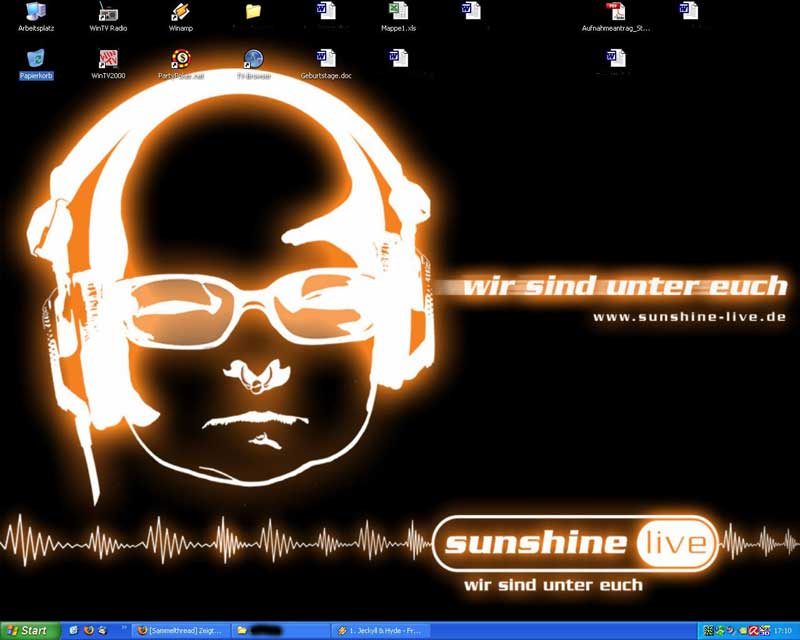Image resolution: width=800 pixels, height=640 pixels.
Task: Select Word document below the Aufnahmeantrag PDF
Action: pyautogui.click(x=616, y=58)
